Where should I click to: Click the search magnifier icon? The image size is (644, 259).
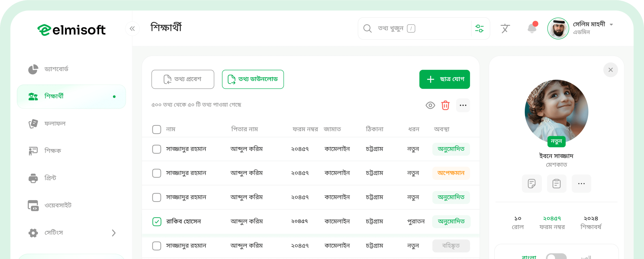click(368, 28)
